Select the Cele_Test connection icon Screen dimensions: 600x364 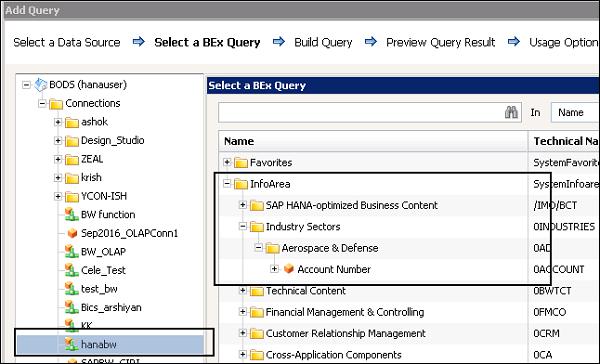(x=71, y=270)
